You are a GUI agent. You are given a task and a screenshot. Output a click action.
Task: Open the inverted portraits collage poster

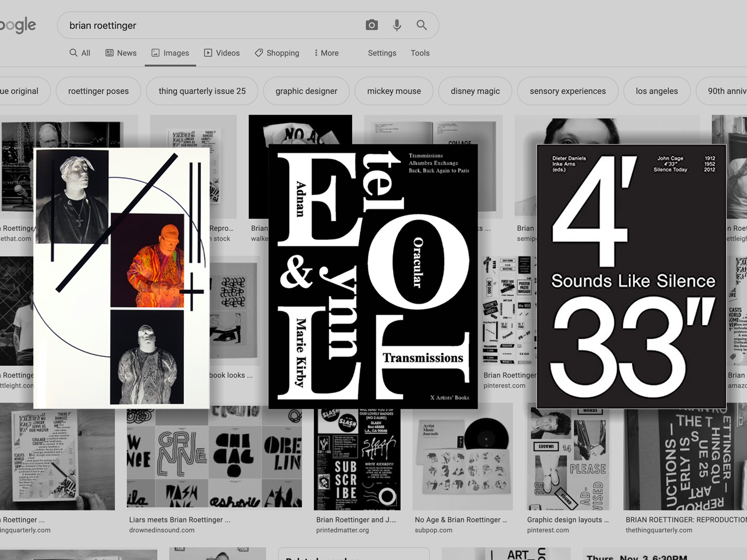tap(122, 278)
